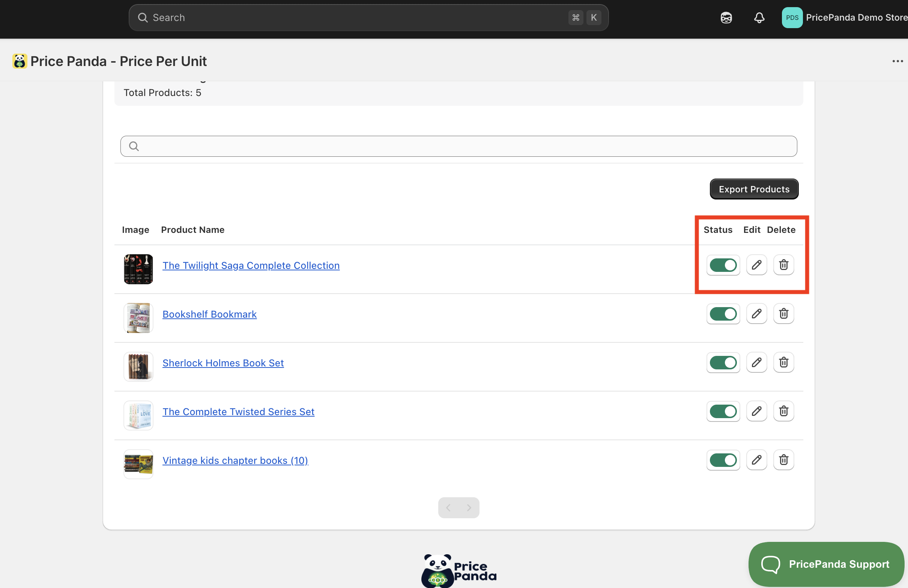Edit Vintage kids chapter books (10)

coord(756,460)
